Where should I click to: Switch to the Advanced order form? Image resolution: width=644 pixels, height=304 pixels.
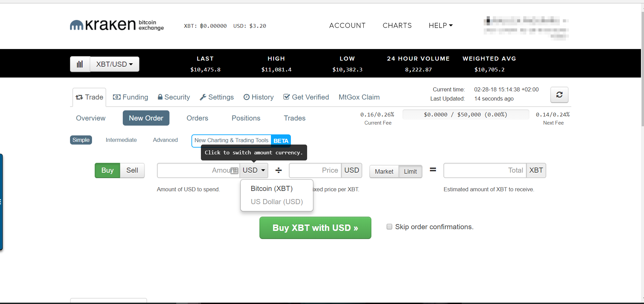click(165, 140)
